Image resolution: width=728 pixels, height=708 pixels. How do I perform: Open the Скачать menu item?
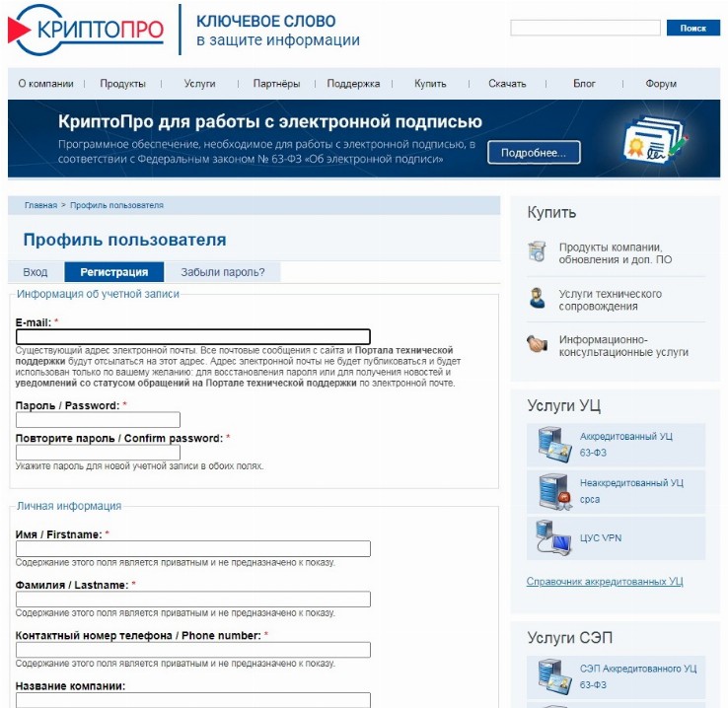(x=507, y=84)
